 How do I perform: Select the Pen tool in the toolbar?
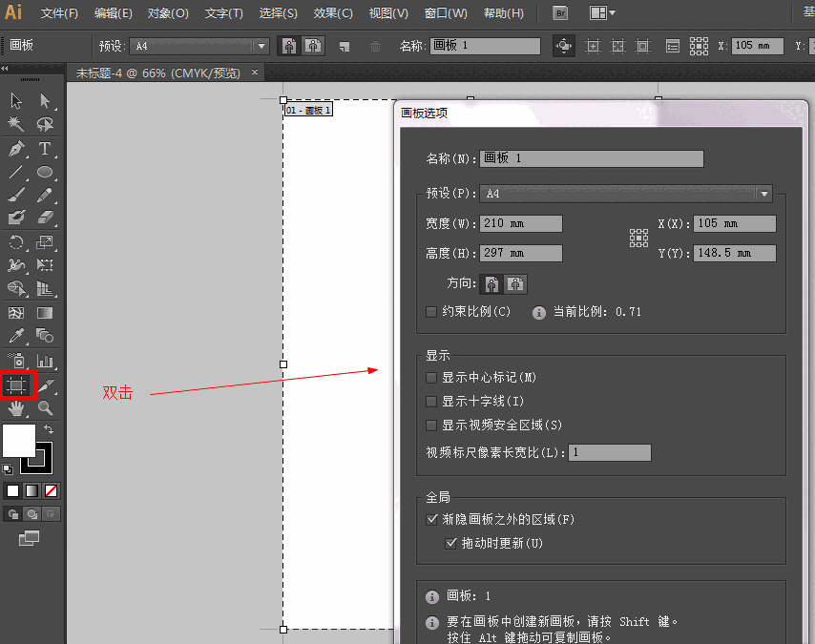[x=17, y=148]
